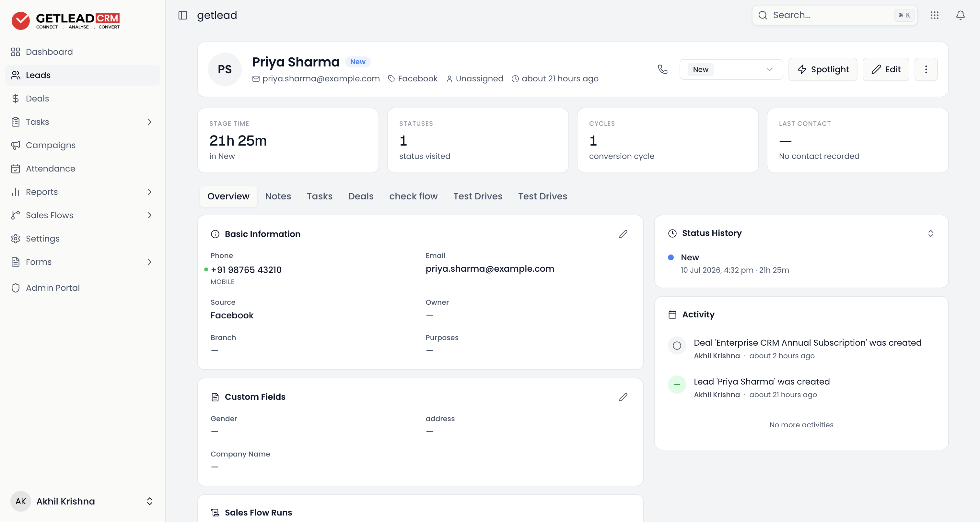Open the lead's Deals tab
Viewport: 980px width, 522px height.
point(361,196)
